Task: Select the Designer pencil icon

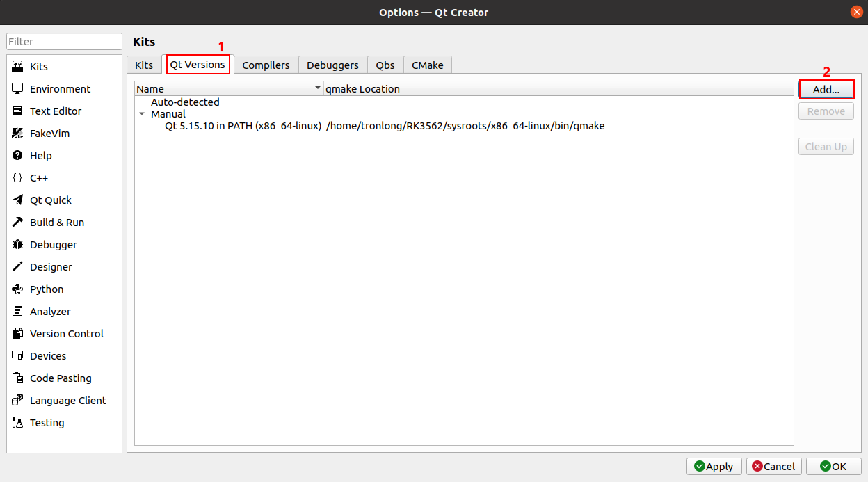Action: coord(17,267)
